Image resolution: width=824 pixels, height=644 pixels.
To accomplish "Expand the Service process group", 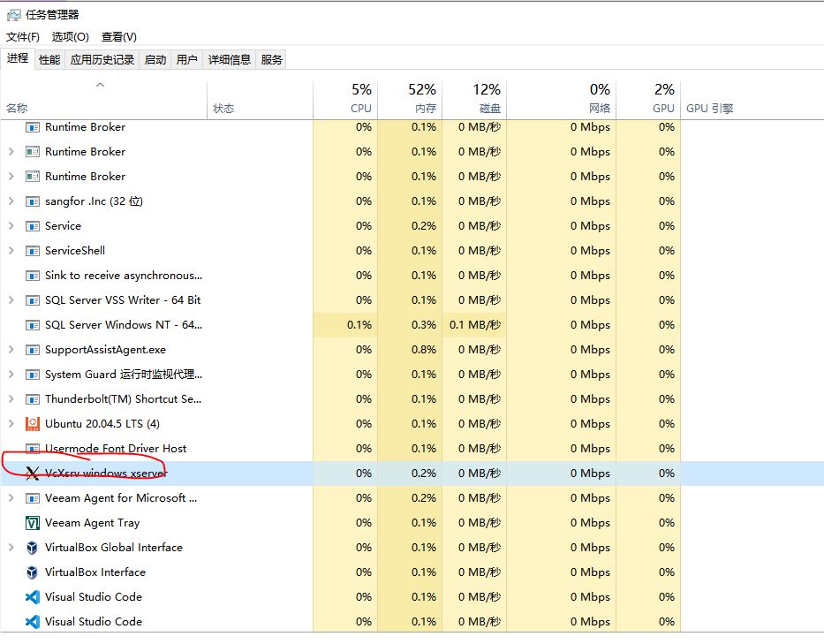I will [x=11, y=225].
